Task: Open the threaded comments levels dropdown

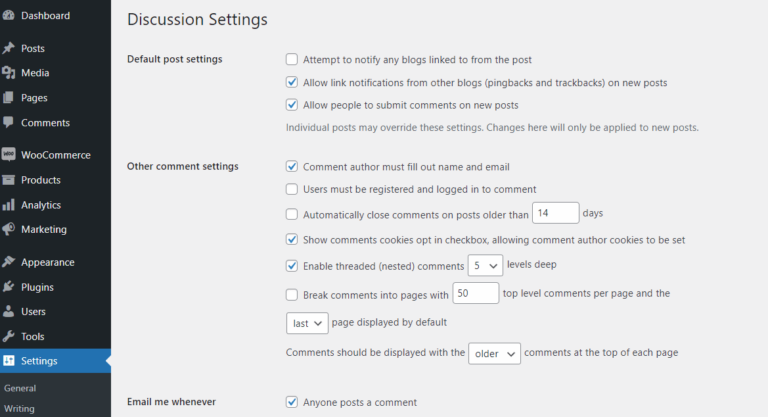Action: tap(485, 266)
